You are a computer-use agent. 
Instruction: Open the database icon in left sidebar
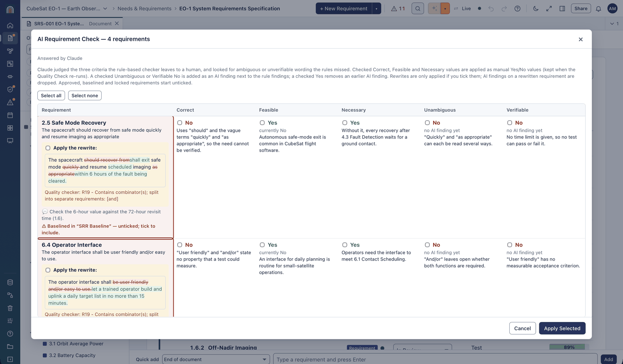point(10,282)
